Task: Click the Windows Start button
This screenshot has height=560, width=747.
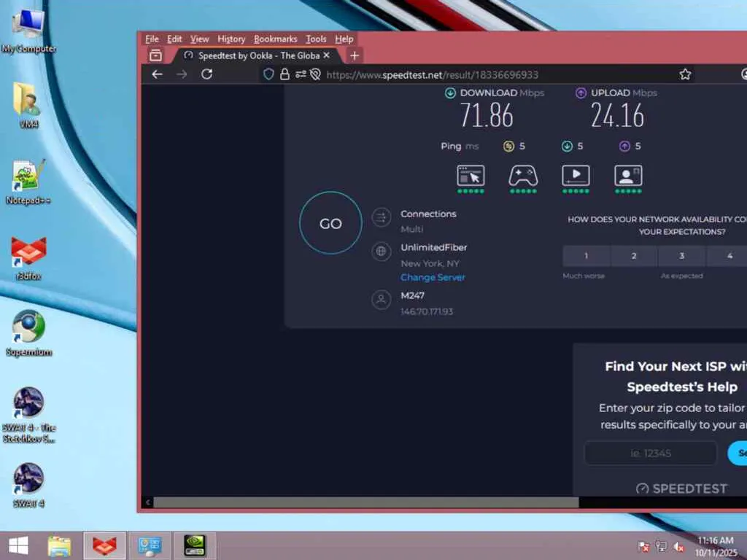Action: pyautogui.click(x=18, y=545)
